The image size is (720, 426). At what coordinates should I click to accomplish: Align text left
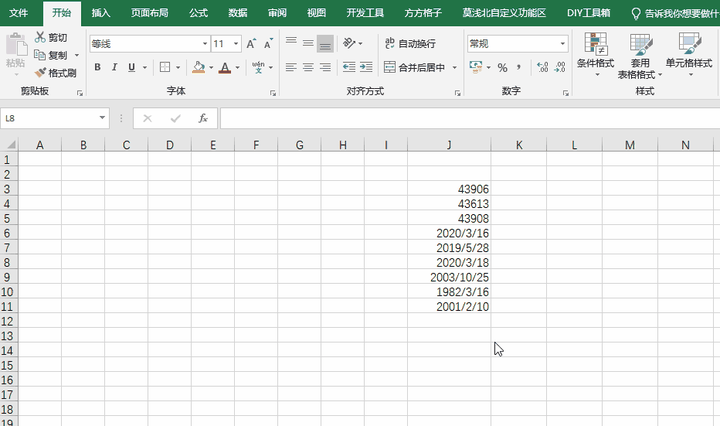(291, 67)
